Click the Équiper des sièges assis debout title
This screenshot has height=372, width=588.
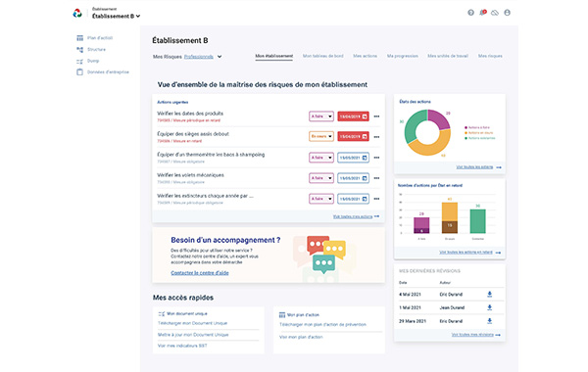click(x=193, y=134)
